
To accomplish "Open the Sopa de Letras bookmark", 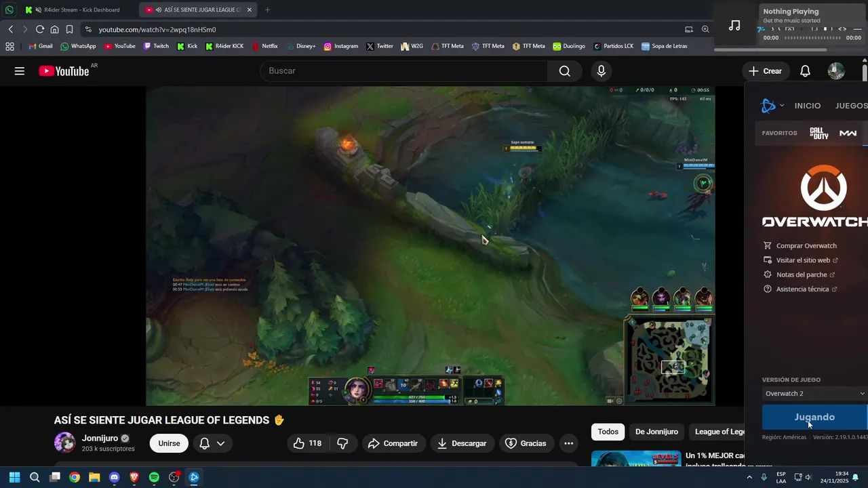I will pos(664,46).
